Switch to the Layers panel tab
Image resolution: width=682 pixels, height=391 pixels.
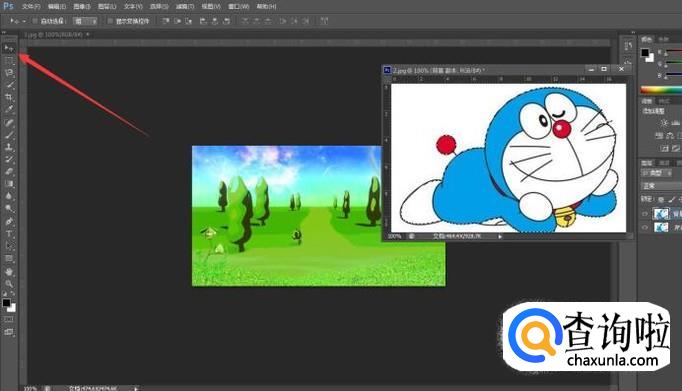[647, 163]
